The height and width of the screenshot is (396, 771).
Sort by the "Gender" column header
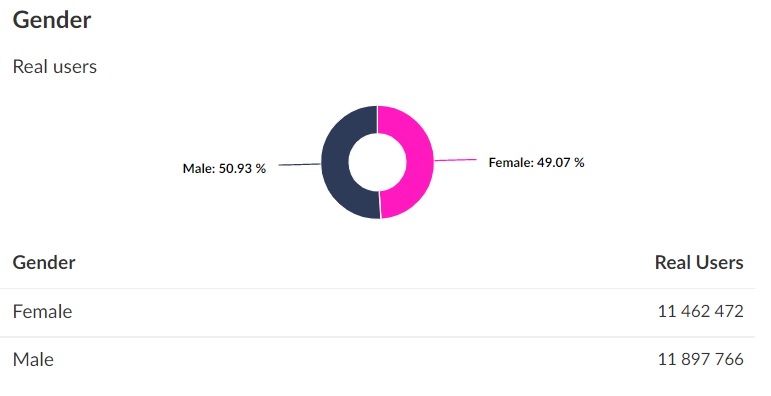44,262
